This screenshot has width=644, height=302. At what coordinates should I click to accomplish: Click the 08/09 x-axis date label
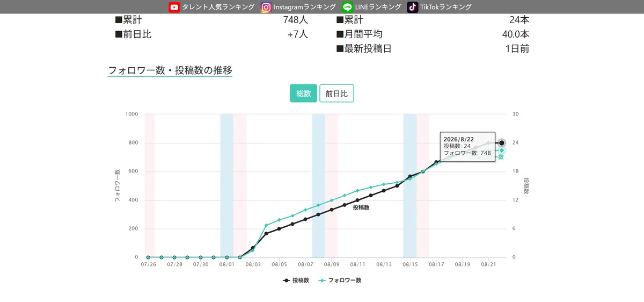click(x=332, y=264)
